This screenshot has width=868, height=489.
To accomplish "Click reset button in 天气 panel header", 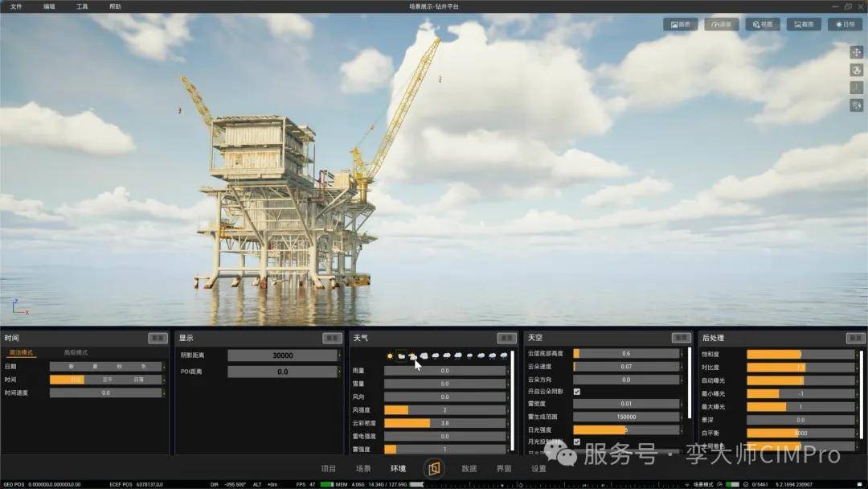I will point(506,339).
